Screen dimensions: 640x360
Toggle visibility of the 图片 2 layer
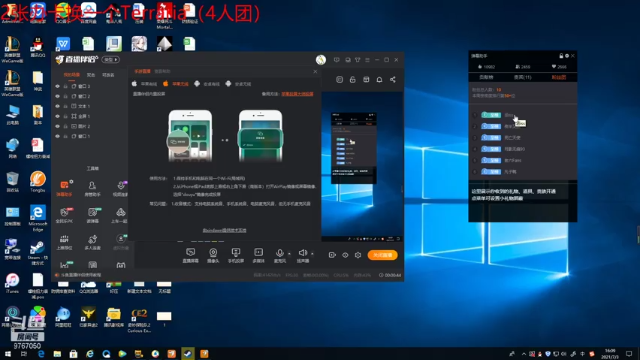(x=58, y=126)
